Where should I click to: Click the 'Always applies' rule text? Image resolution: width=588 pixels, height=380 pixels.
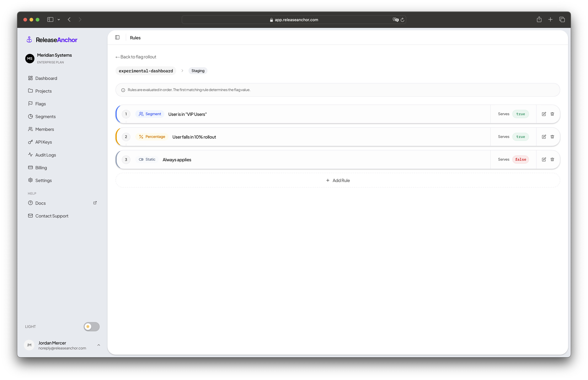click(177, 160)
